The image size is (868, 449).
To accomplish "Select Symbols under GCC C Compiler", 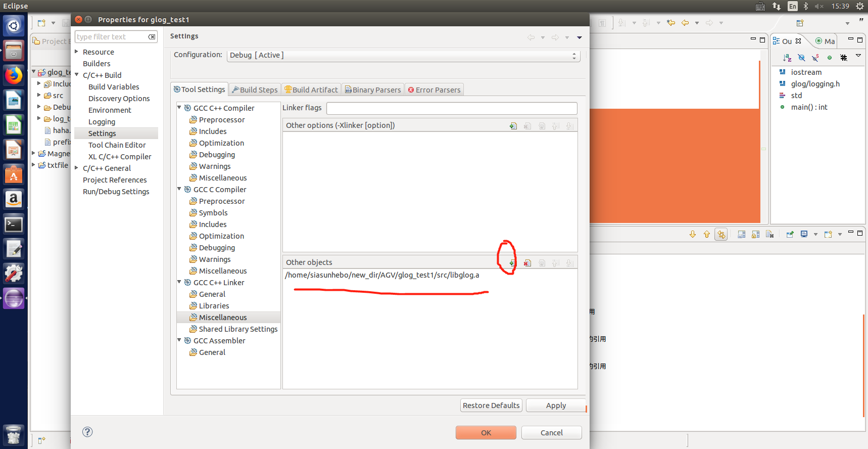I will click(213, 212).
